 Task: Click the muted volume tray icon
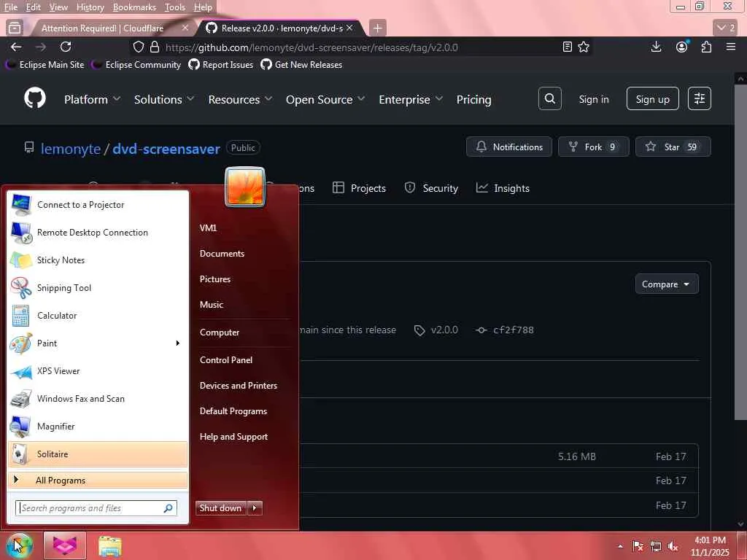click(x=673, y=546)
